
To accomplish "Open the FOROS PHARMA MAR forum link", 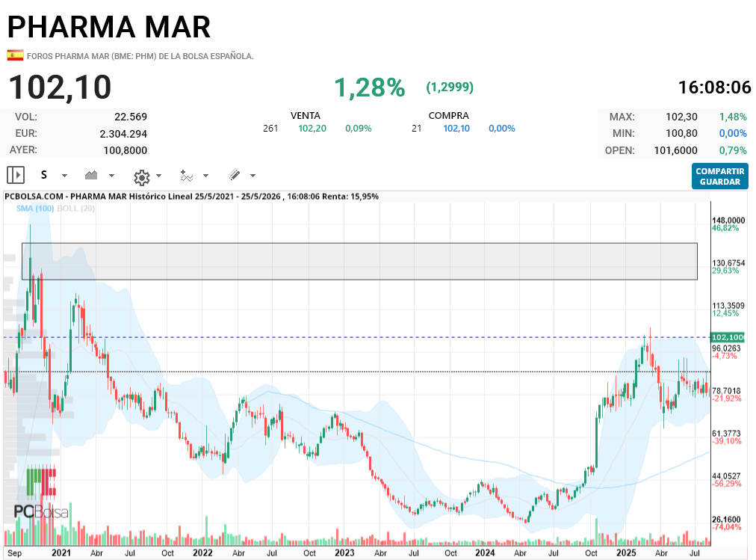I will click(140, 56).
